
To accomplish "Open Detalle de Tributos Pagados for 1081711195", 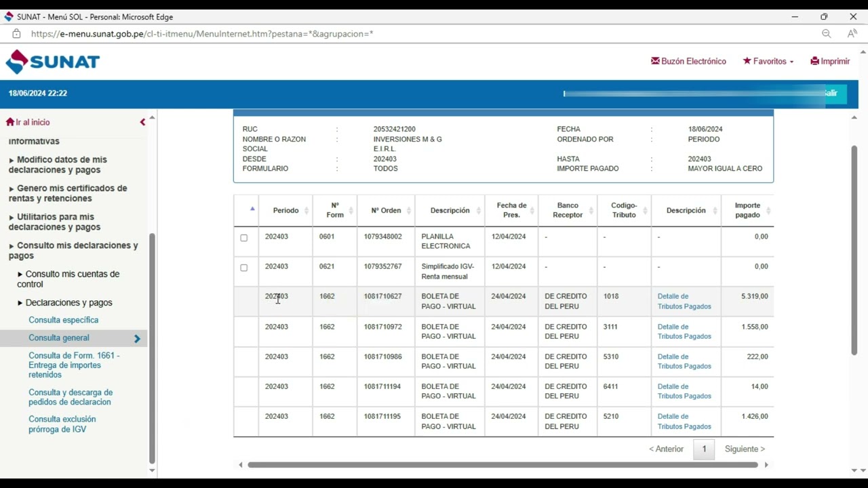I will 684,422.
